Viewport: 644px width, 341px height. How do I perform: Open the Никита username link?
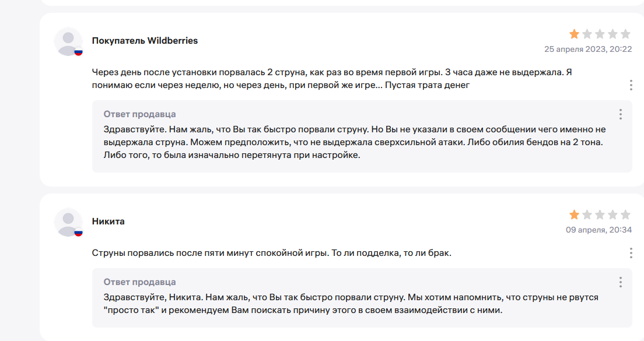[x=108, y=221]
